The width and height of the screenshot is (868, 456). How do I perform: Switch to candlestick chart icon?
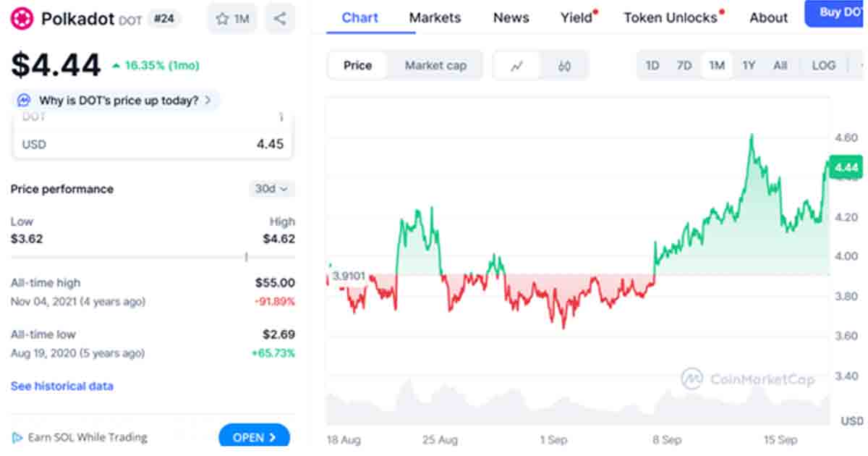tap(565, 66)
